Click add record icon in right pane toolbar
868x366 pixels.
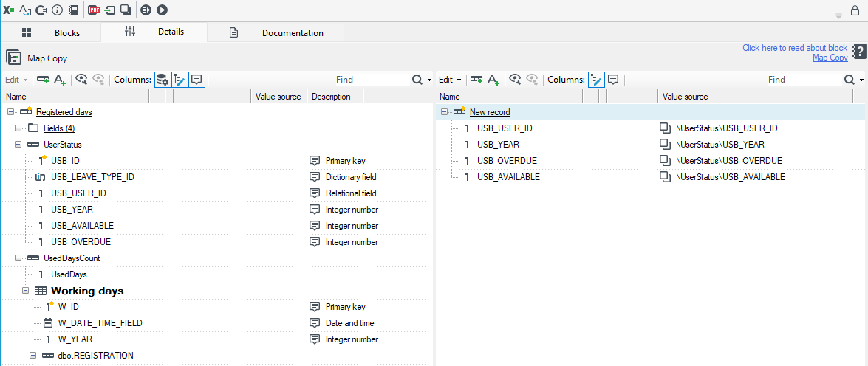[476, 80]
